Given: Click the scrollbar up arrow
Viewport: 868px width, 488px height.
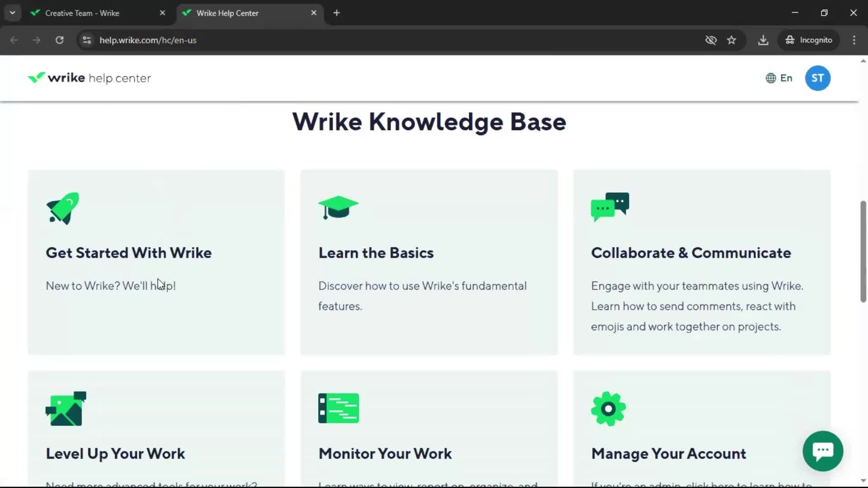Looking at the screenshot, I should [x=863, y=61].
